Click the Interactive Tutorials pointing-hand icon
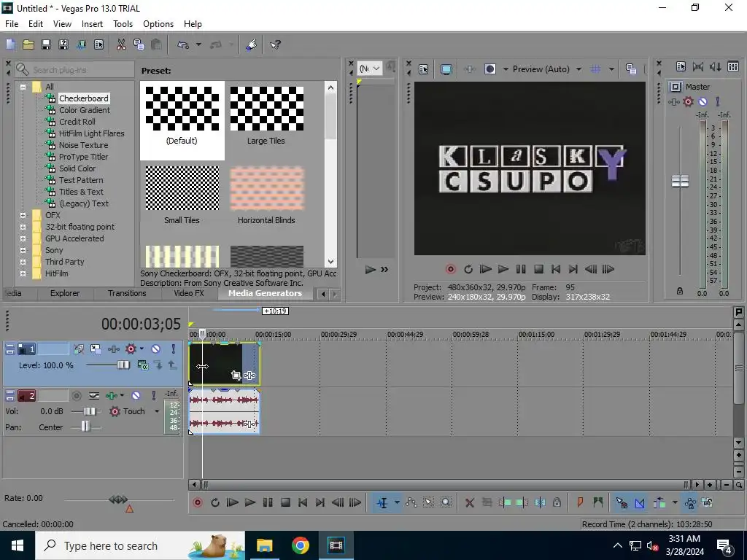The image size is (747, 560). (x=252, y=44)
